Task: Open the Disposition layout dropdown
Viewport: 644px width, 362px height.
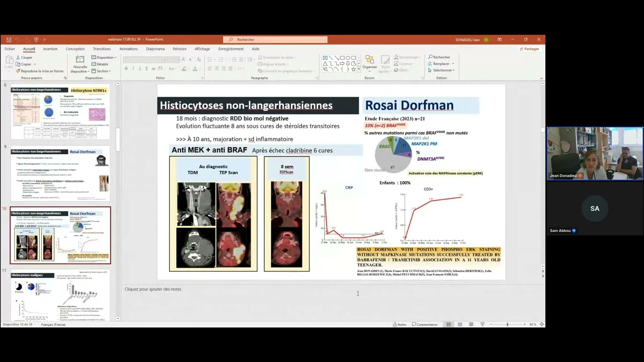Action: [104, 57]
